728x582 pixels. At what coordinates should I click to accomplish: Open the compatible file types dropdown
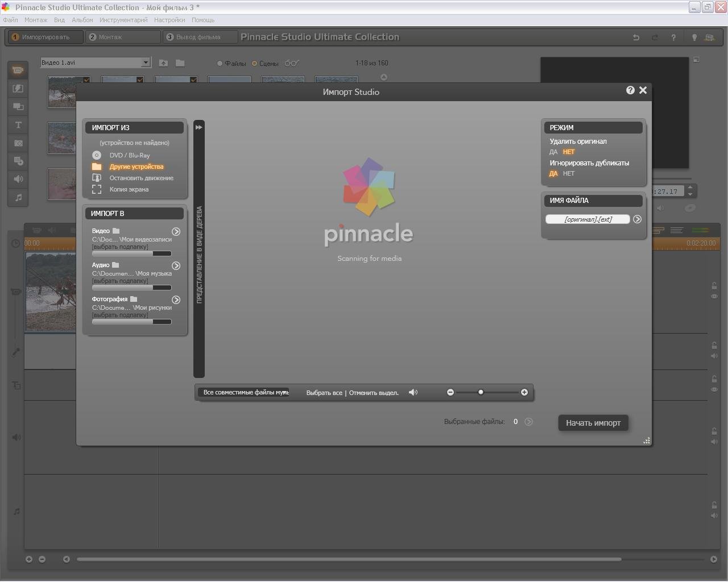point(245,392)
